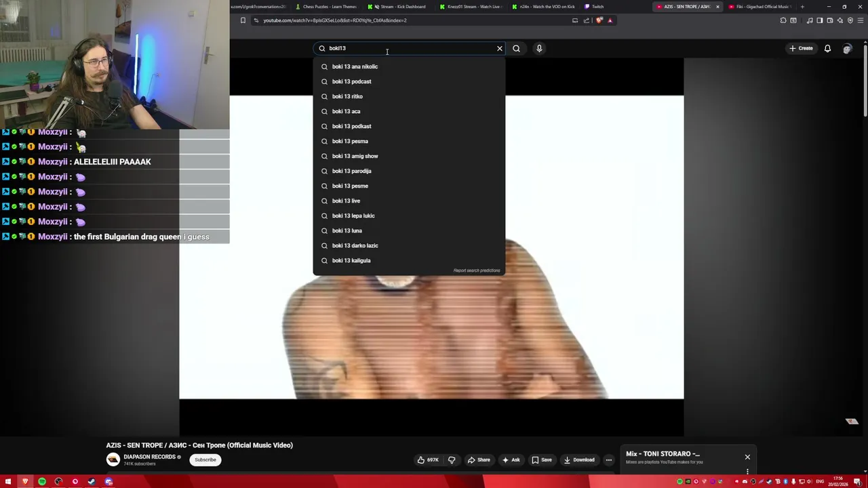The width and height of the screenshot is (868, 488).
Task: Like the video with 697K likes
Action: [x=428, y=460]
